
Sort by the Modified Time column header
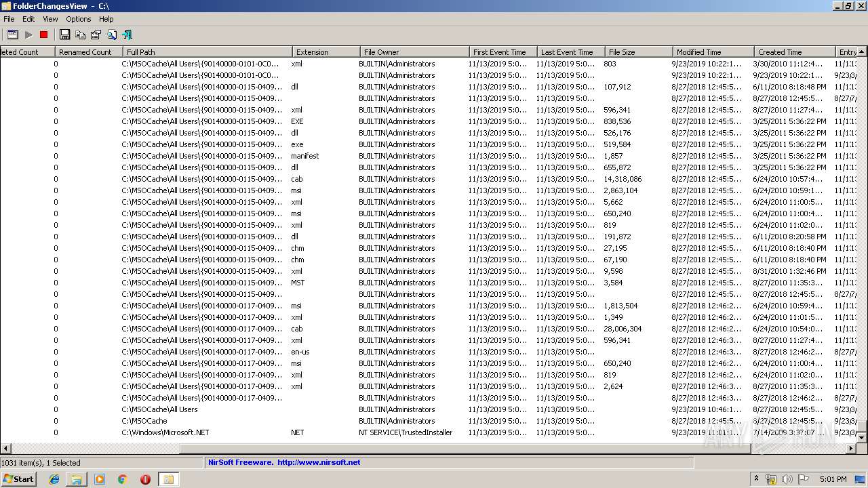tap(713, 52)
